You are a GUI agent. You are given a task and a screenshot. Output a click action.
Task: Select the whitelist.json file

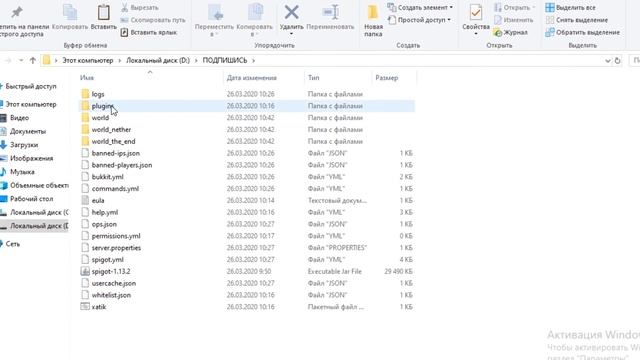[x=111, y=295]
